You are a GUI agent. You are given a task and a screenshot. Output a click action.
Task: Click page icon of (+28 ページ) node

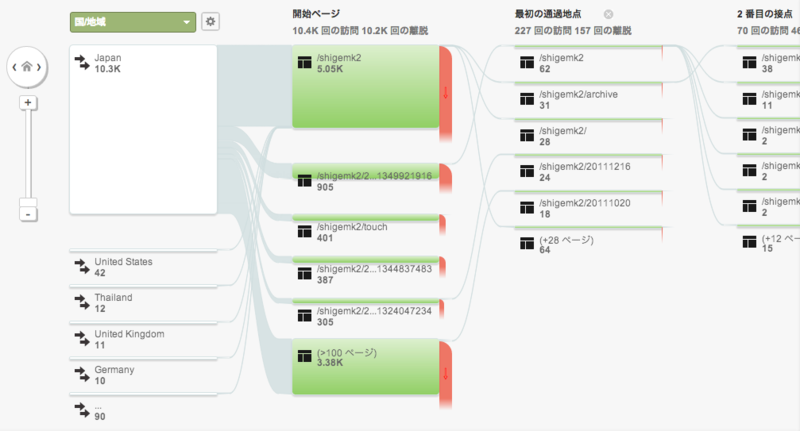(x=527, y=243)
